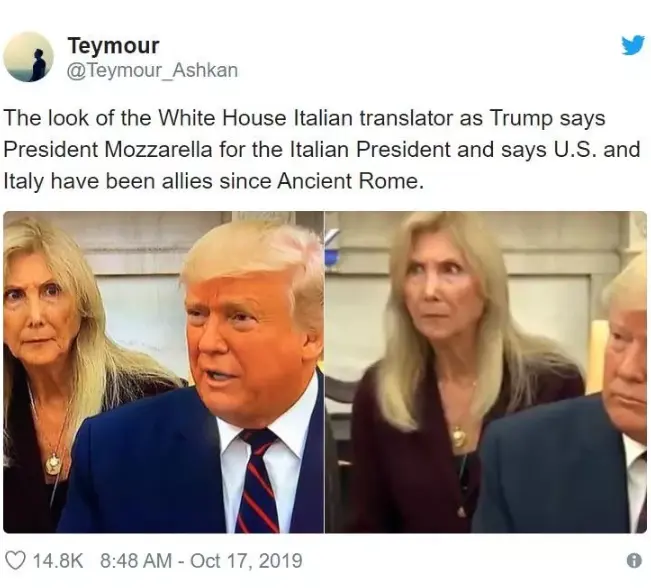View the 14.8K likes count
651x588 pixels.
coord(58,561)
